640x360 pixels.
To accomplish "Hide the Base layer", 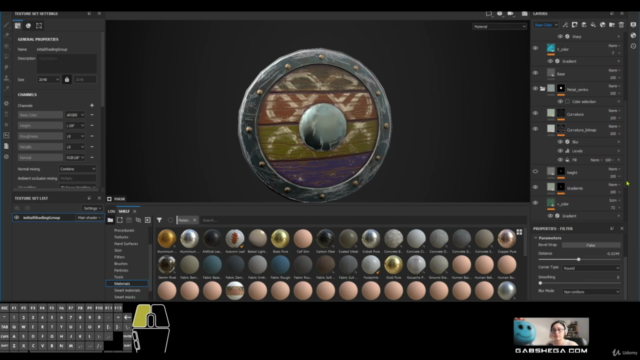I will [535, 73].
